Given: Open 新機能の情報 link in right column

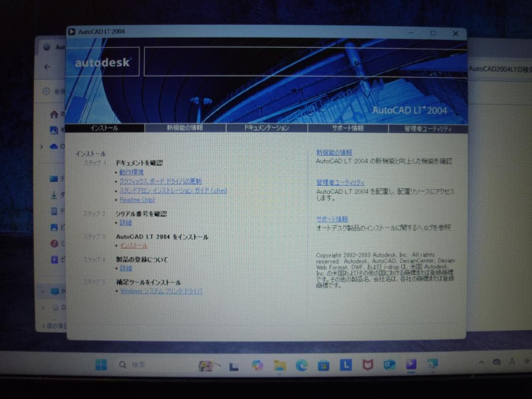Looking at the screenshot, I should [334, 152].
